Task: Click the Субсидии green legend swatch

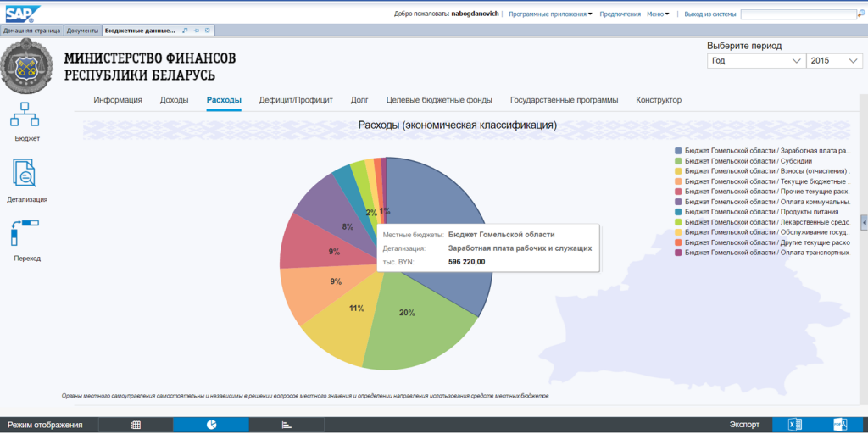Action: click(x=679, y=160)
